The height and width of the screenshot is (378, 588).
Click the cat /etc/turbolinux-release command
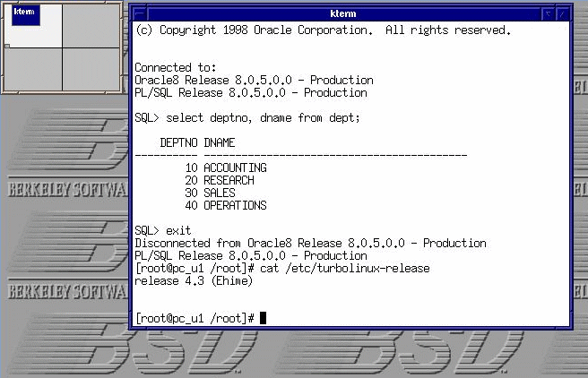pos(345,269)
